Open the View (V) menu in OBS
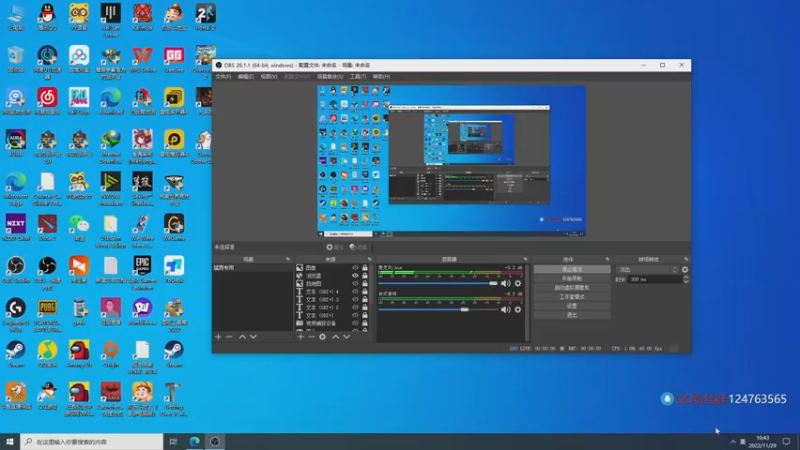The image size is (800, 450). tap(269, 77)
